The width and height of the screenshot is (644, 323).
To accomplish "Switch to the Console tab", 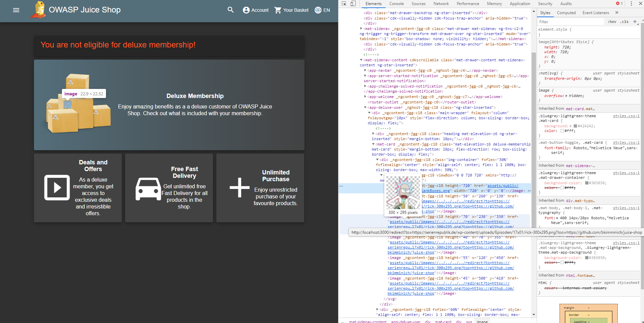I will pos(396,4).
